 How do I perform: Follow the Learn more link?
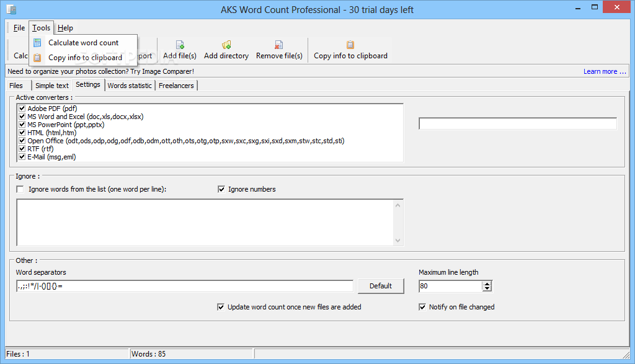(x=605, y=71)
